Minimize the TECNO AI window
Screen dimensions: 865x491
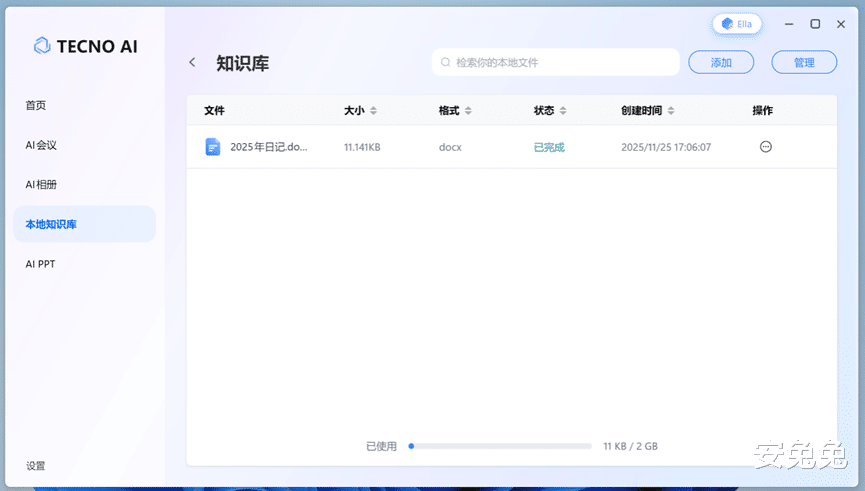(789, 24)
